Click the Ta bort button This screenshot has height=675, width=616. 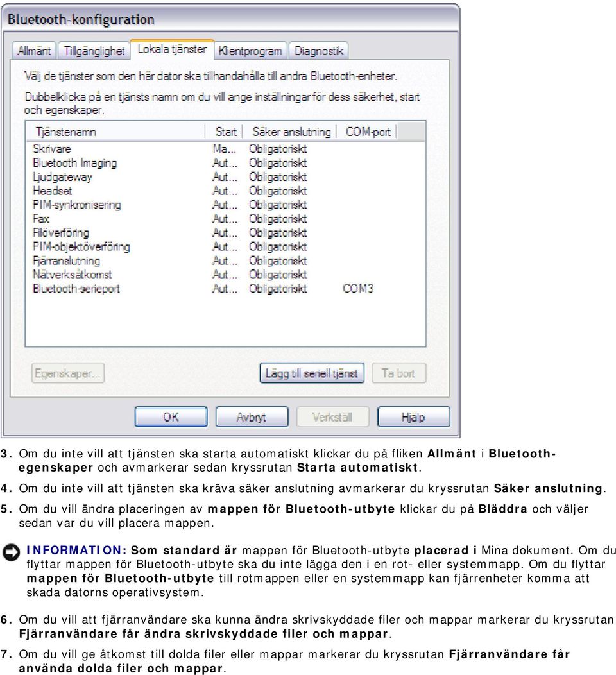tap(398, 373)
